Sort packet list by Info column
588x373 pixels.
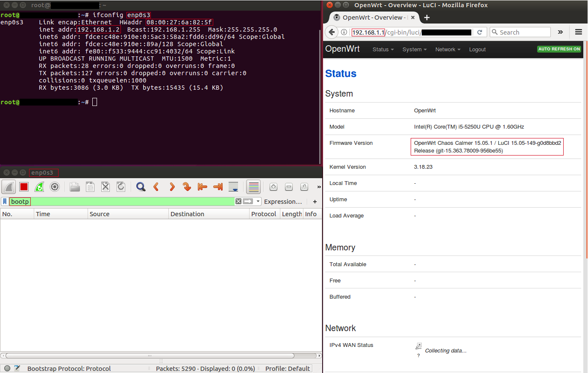click(312, 214)
